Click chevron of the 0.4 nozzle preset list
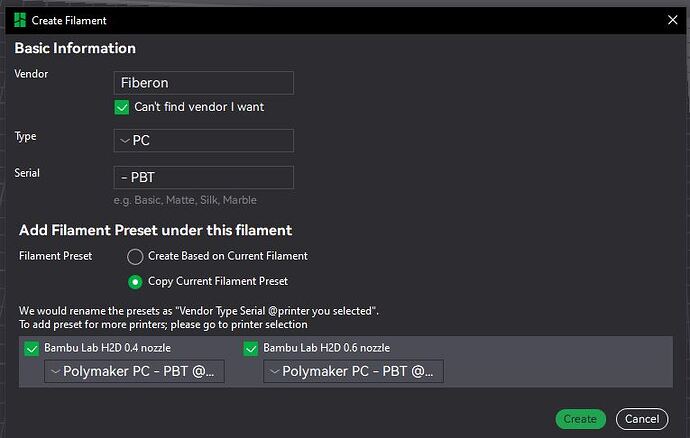The image size is (690, 438). tap(55, 372)
